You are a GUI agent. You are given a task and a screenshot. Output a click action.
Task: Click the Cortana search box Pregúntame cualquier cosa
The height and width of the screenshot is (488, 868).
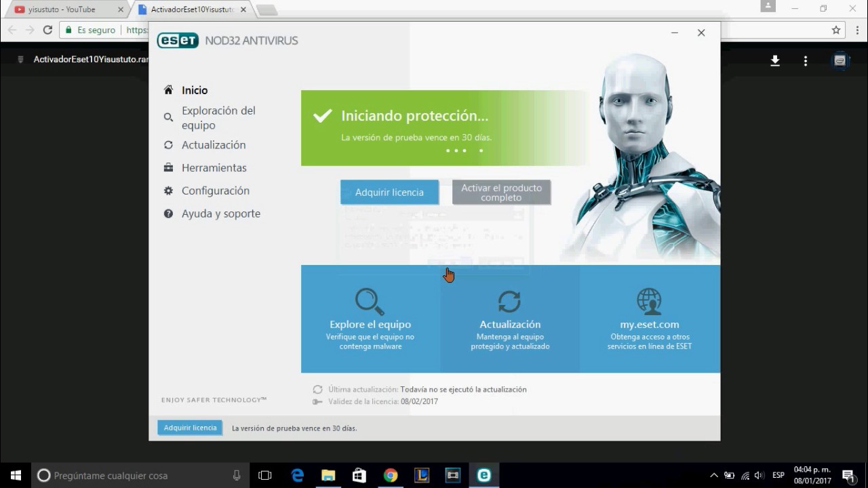pos(140,475)
